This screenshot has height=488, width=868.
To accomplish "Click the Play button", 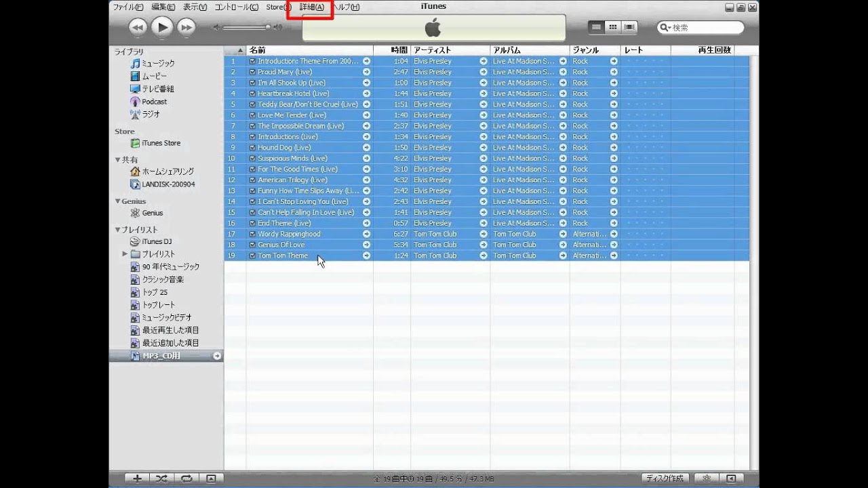I will [161, 26].
